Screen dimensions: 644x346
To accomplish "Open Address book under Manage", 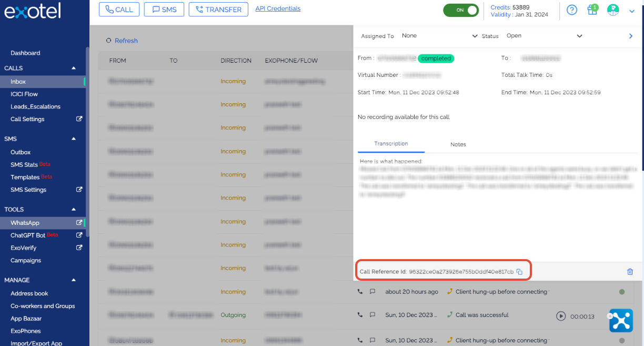I will [x=29, y=293].
